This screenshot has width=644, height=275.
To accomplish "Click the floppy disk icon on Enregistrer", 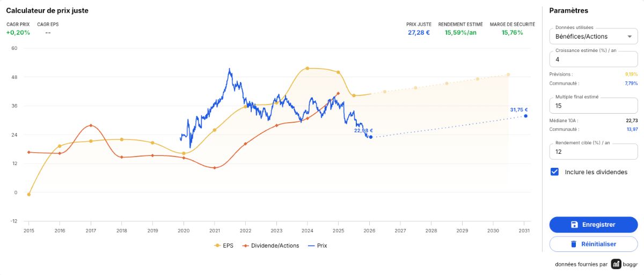I will (x=574, y=225).
